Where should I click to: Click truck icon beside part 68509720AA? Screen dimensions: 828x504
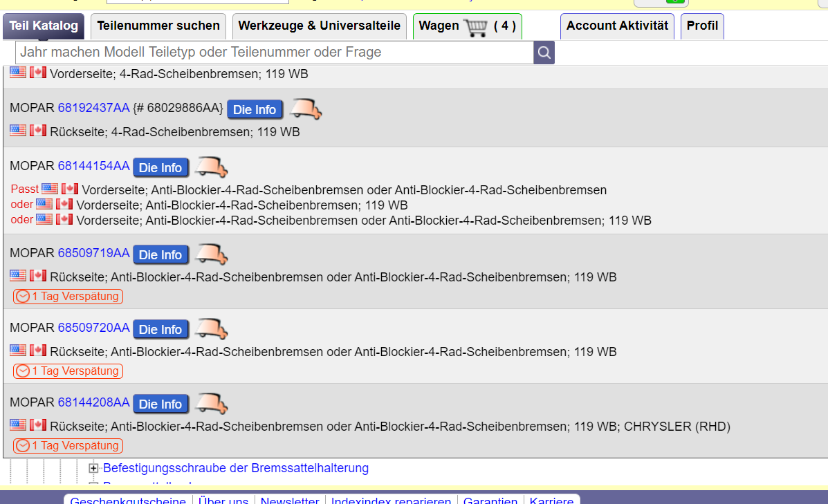(x=211, y=329)
